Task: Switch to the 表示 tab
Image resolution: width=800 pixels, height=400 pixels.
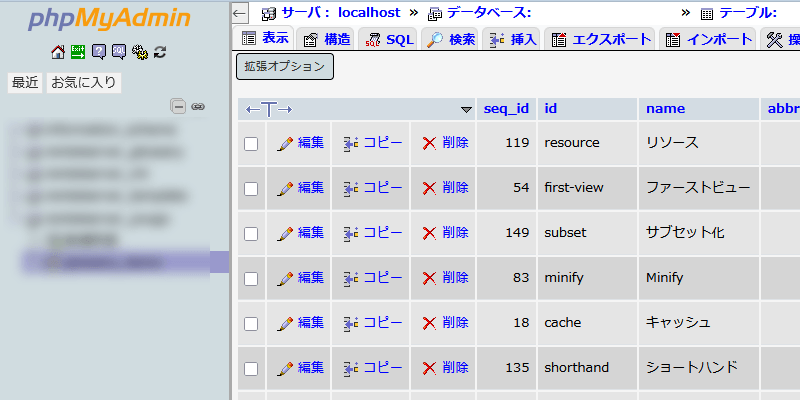Action: pos(264,38)
